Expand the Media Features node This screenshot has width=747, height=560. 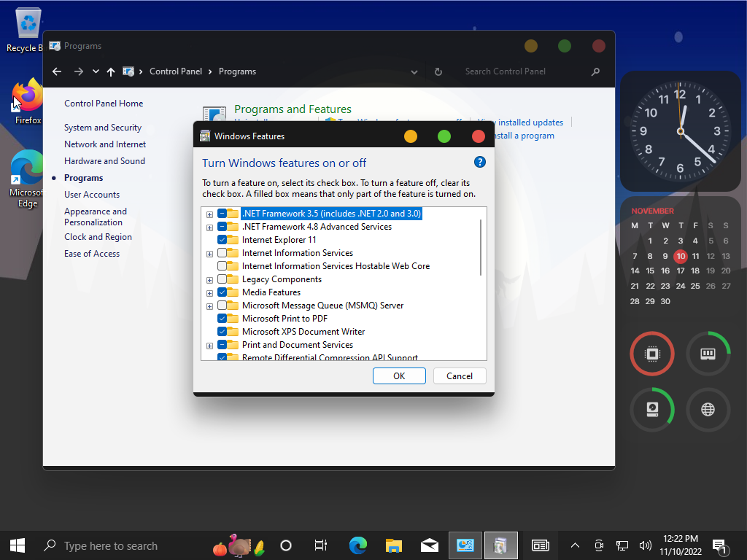coord(209,293)
